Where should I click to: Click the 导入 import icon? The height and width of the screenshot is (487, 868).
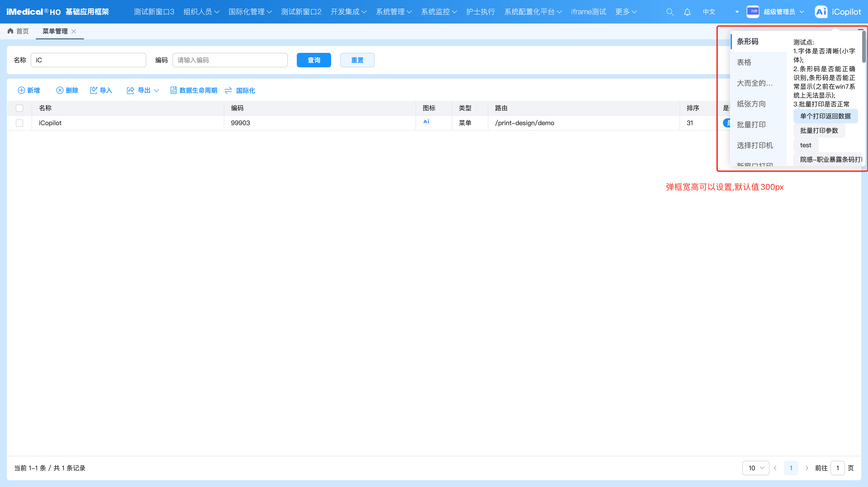(94, 90)
